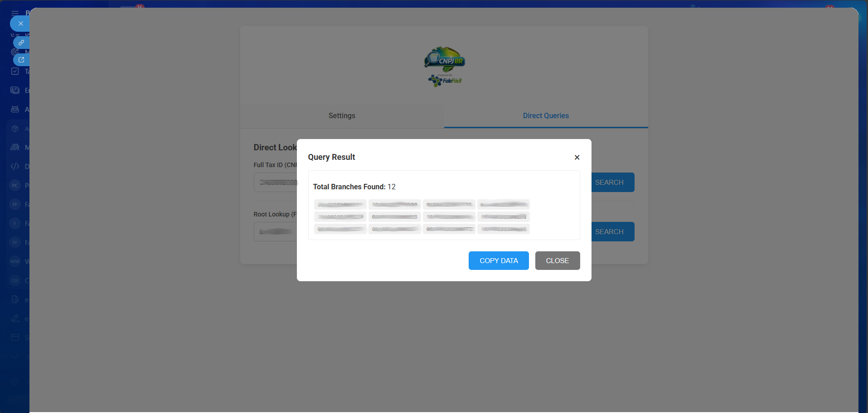
Task: Click SEARCH for Root Lookup
Action: 609,232
